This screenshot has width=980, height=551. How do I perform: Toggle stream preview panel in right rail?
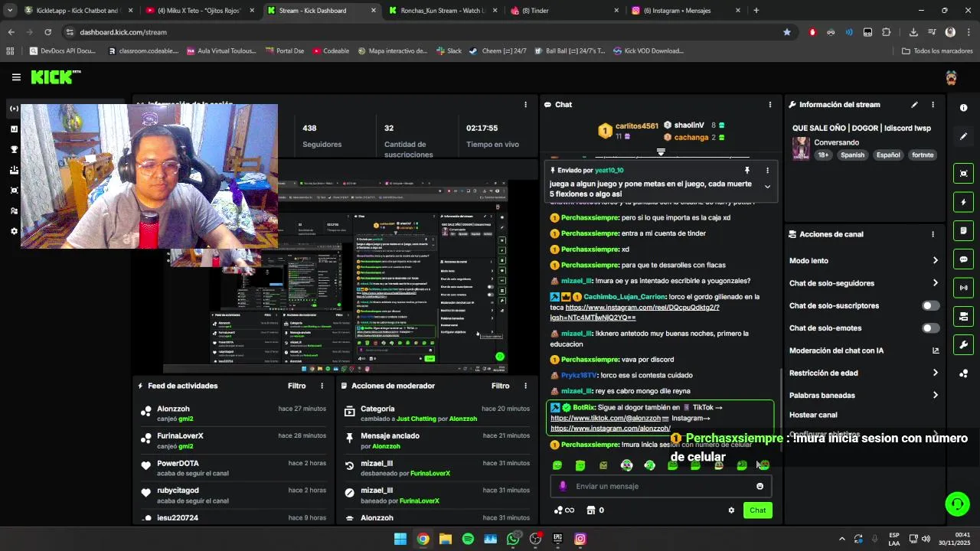(964, 174)
